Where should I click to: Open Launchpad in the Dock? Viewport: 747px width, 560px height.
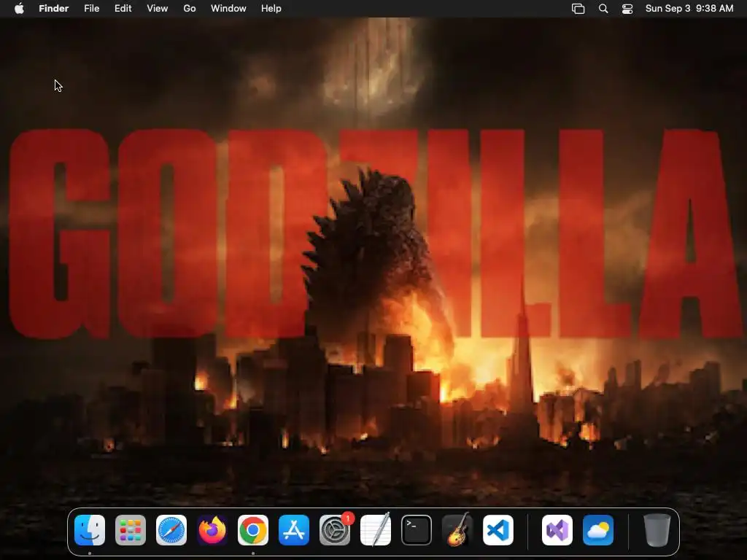[131, 530]
